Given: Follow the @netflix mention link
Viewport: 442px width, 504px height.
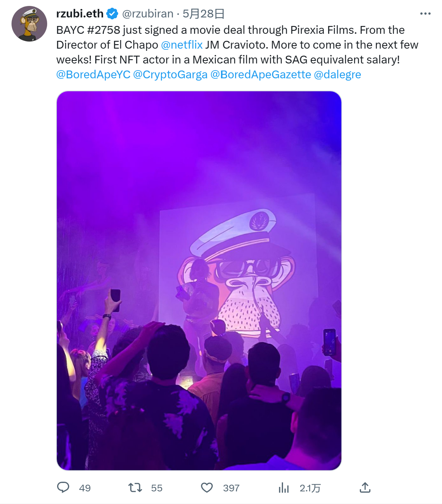Looking at the screenshot, I should click(182, 45).
